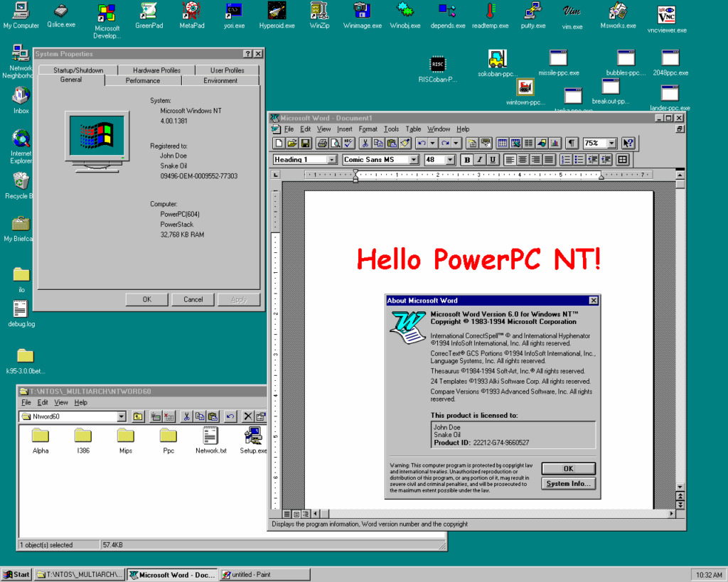Switch to the Performance tab in System Properties
Viewport: 728px width, 582px height.
point(144,80)
